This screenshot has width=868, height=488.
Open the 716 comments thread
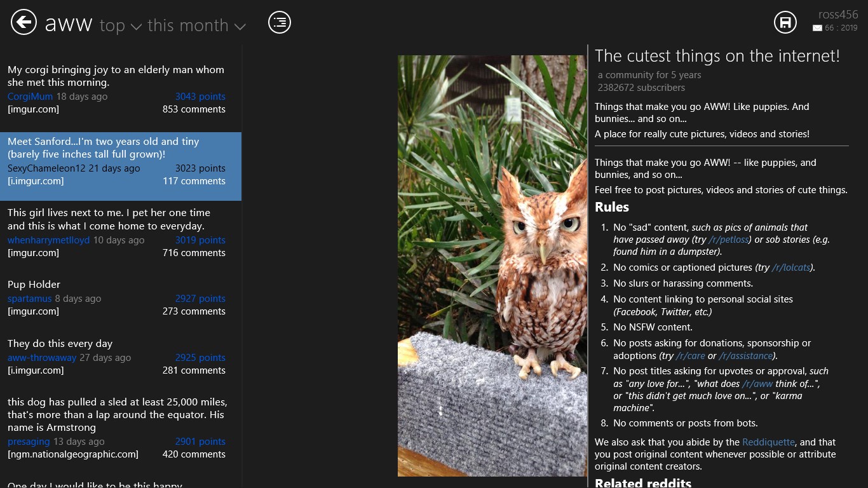(194, 253)
